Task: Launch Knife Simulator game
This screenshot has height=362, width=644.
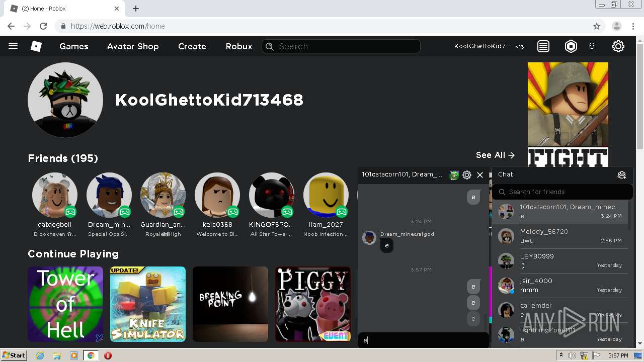Action: (x=148, y=304)
